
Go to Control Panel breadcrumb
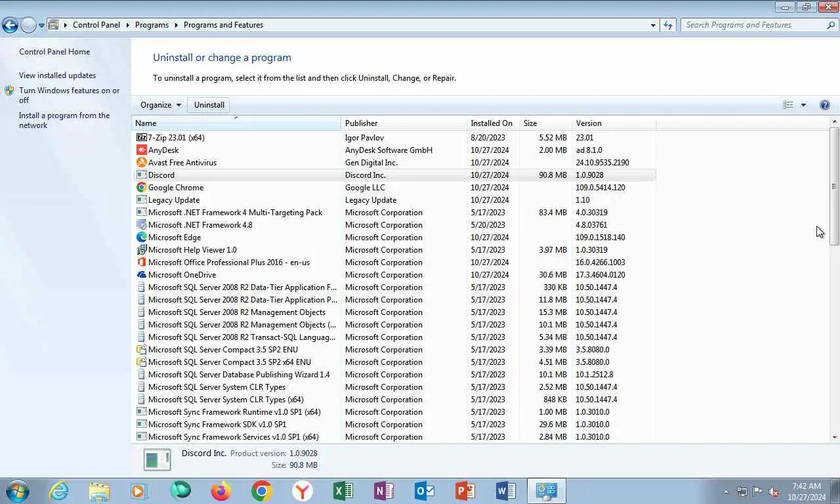[x=96, y=25]
